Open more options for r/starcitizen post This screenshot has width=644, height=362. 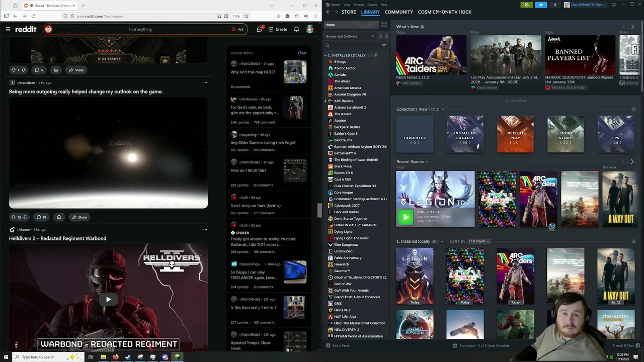205,82
